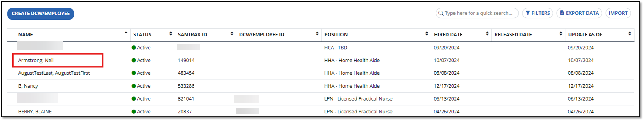Select the B, Nancy employee row

tap(28, 86)
